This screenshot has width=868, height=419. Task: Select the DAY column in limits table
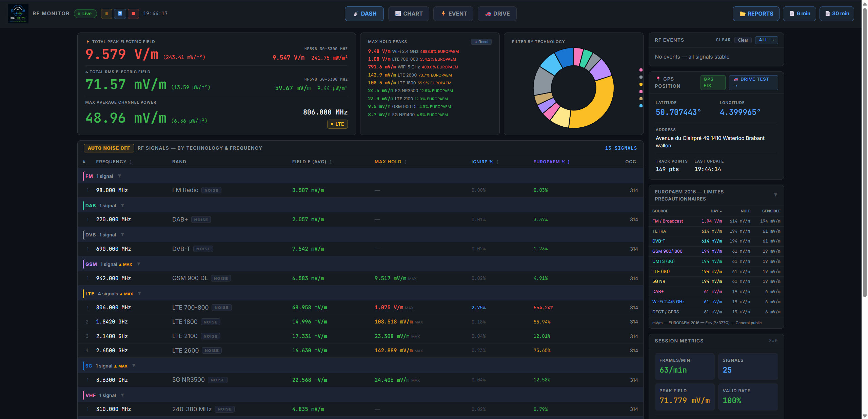click(716, 211)
